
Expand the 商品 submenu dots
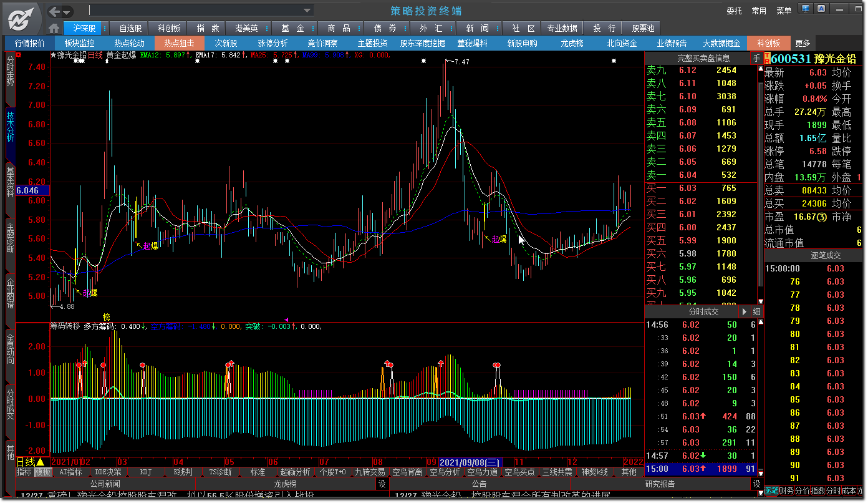click(x=359, y=28)
